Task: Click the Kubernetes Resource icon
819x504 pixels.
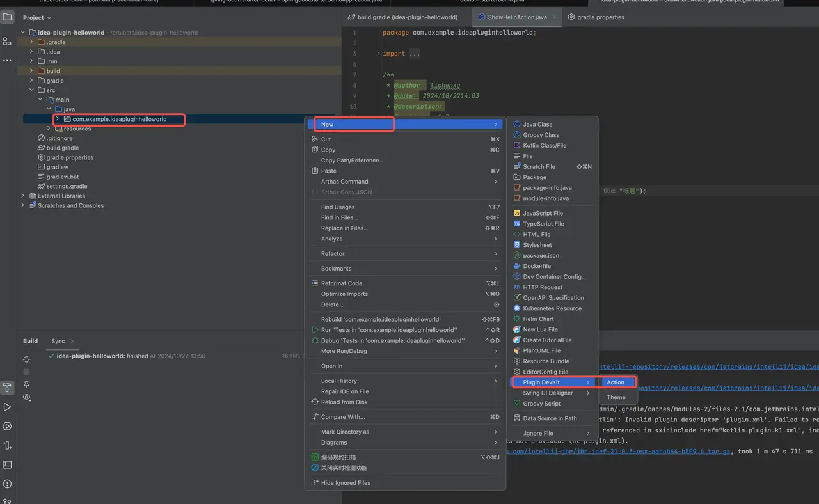Action: (517, 308)
